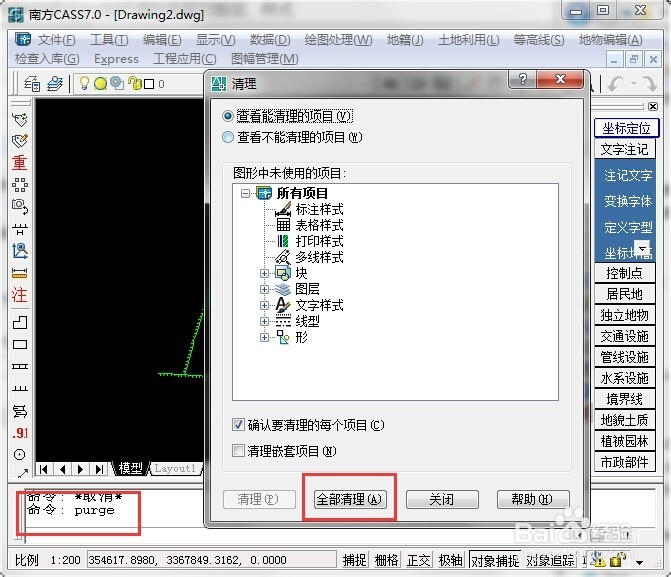Viewport: 671px width, 577px height.
Task: Open the 坐标定位 panel button
Action: [626, 128]
